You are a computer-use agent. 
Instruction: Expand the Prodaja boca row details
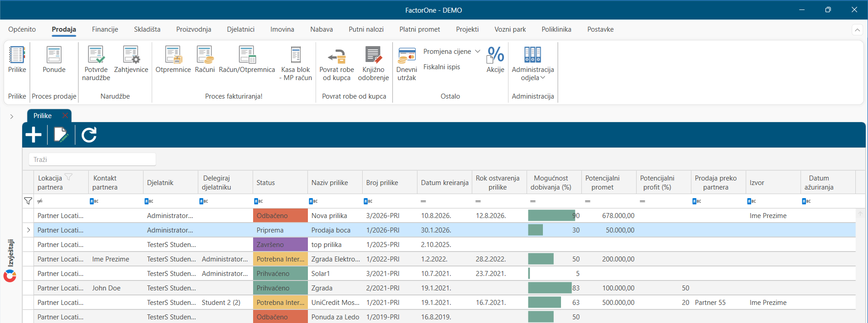[28, 230]
